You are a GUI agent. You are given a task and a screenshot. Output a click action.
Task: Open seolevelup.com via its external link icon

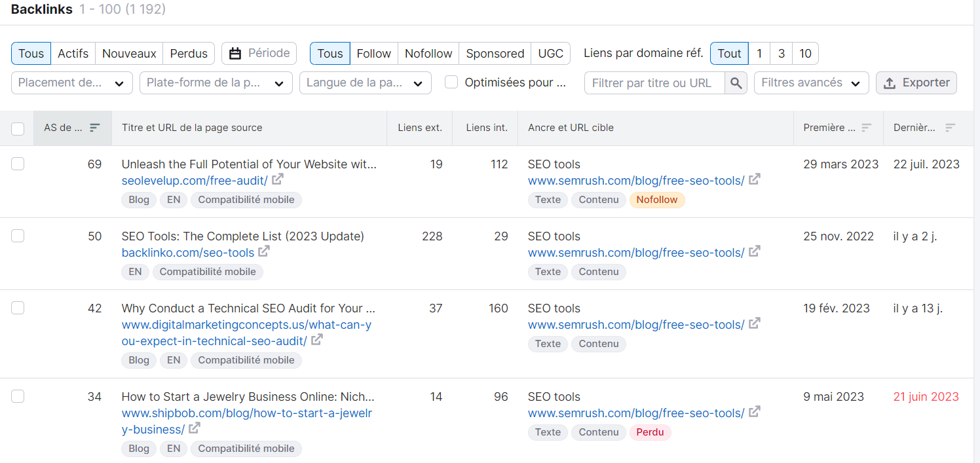[x=278, y=179]
